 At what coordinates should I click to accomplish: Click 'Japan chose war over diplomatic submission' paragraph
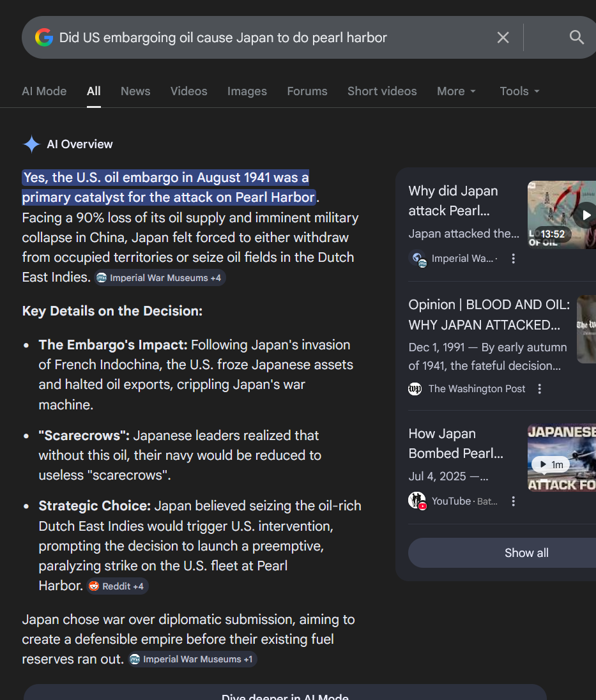pos(188,639)
